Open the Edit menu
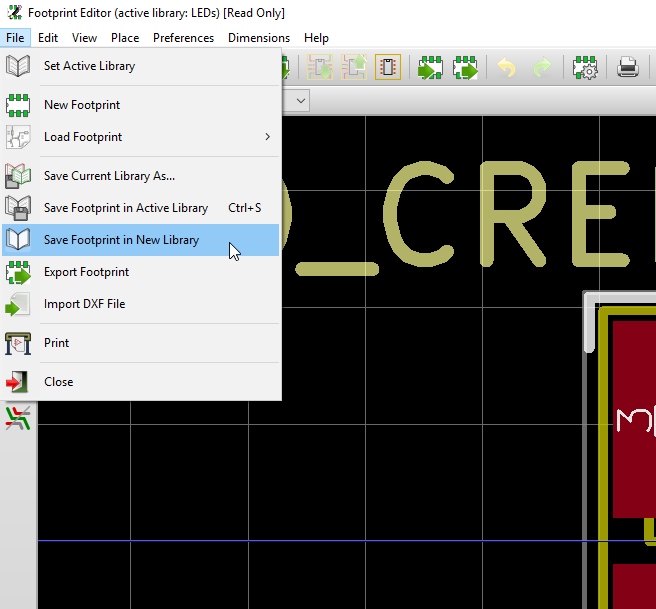Image resolution: width=656 pixels, height=609 pixels. pyautogui.click(x=48, y=38)
